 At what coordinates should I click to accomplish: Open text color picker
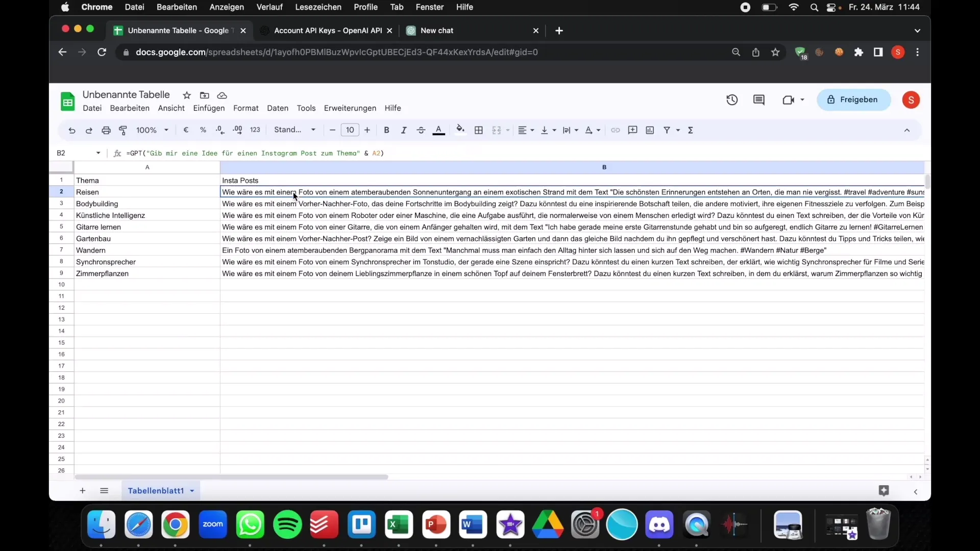click(x=438, y=130)
